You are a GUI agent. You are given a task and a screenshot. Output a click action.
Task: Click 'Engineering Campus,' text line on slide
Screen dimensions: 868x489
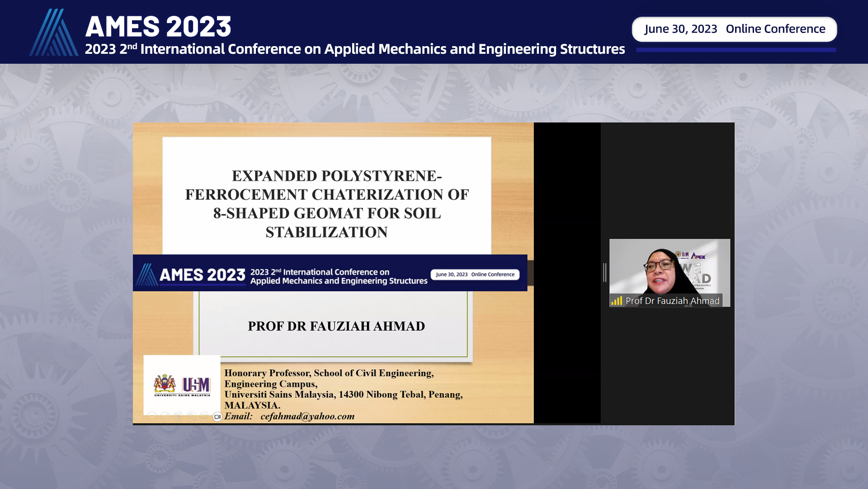pyautogui.click(x=271, y=384)
